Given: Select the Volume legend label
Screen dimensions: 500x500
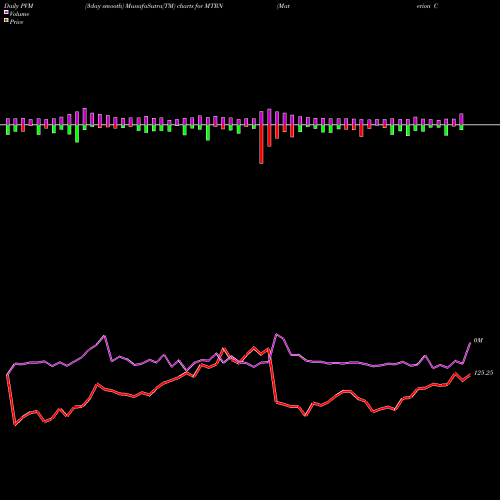Looking at the screenshot, I should pyautogui.click(x=19, y=14).
